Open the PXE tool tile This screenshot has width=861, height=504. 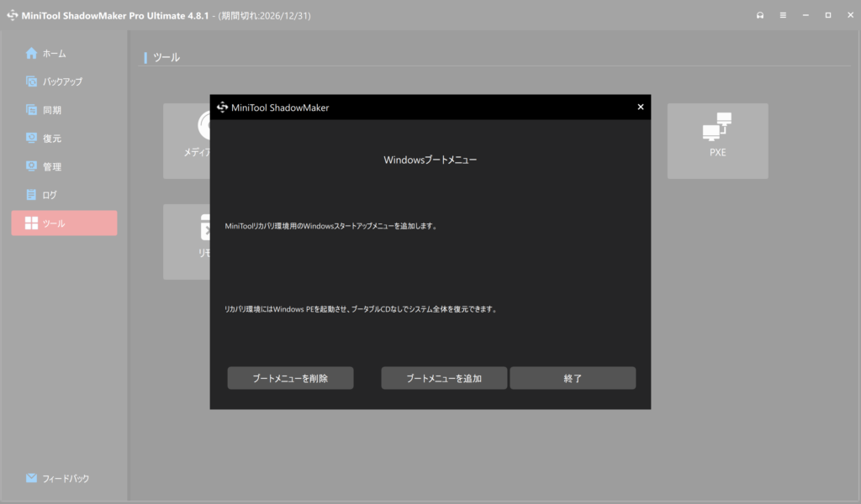point(718,141)
